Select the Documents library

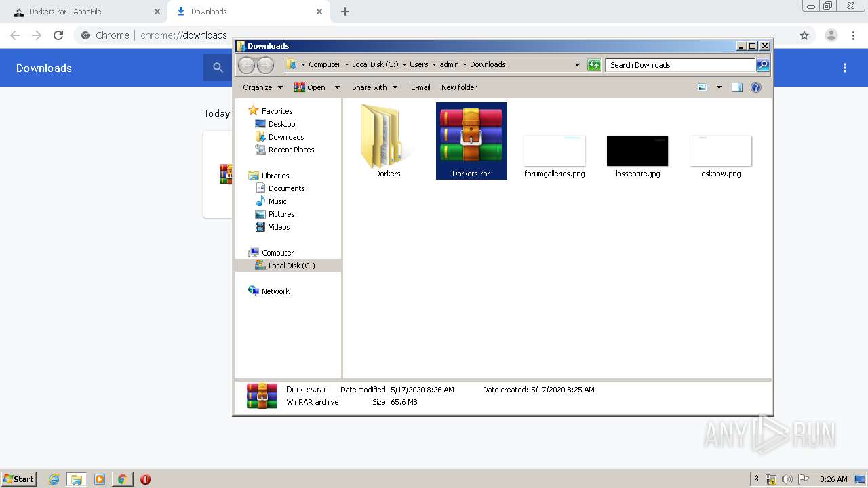click(280, 188)
